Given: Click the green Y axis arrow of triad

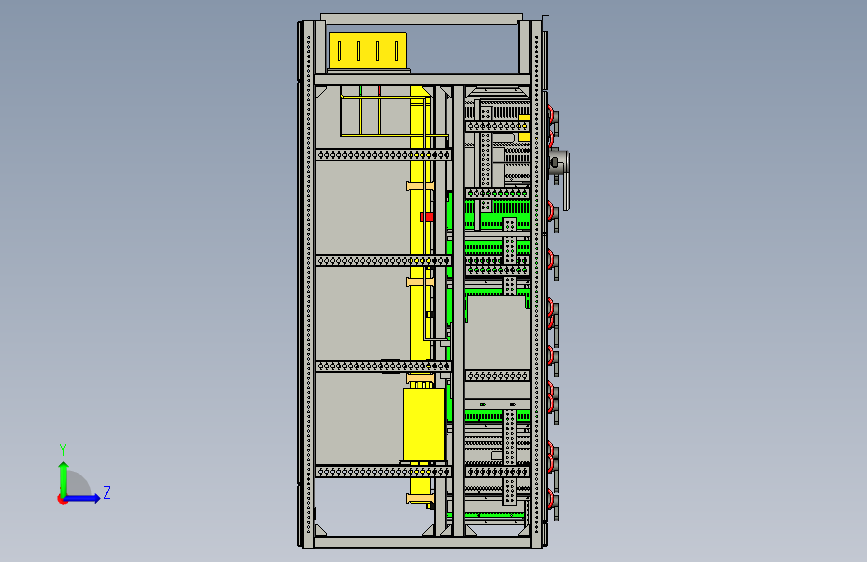Looking at the screenshot, I should 64,478.
